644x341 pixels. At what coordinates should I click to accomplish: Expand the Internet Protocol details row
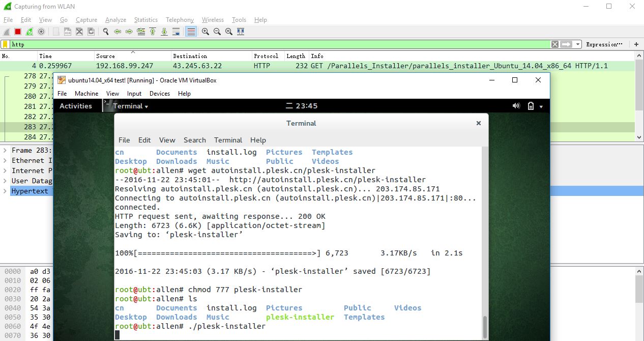5,170
